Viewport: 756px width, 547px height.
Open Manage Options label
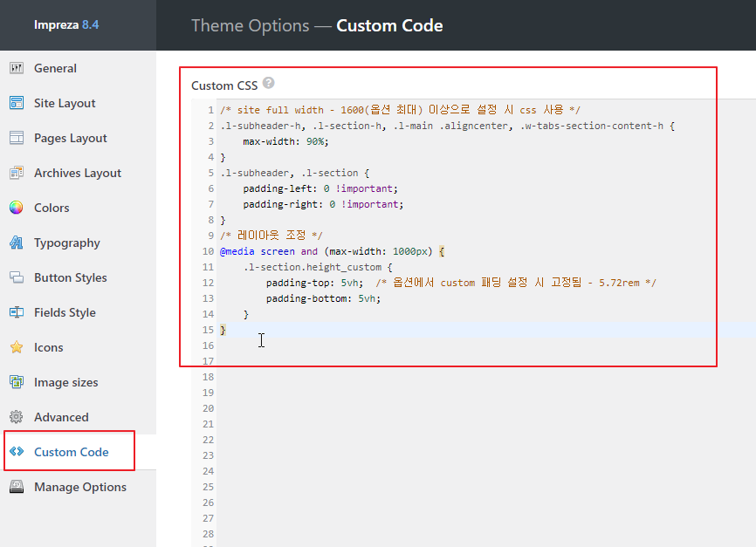pos(80,487)
